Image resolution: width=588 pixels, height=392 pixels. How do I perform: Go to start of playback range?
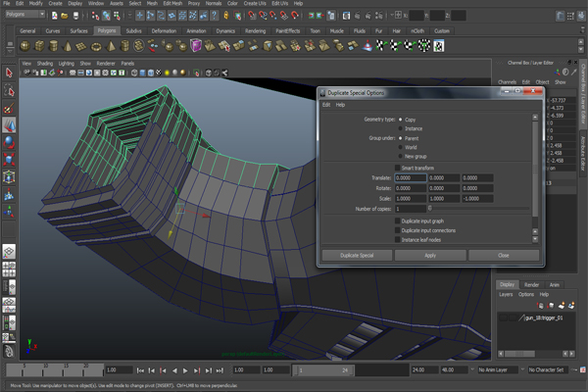click(x=140, y=370)
